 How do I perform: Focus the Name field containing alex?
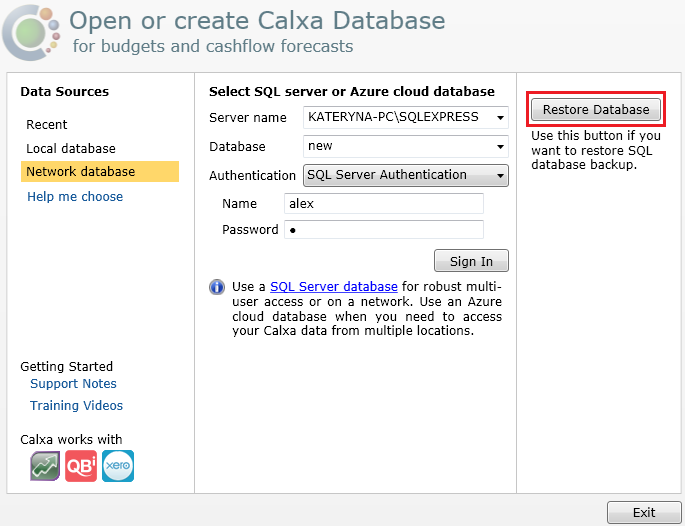click(x=384, y=203)
